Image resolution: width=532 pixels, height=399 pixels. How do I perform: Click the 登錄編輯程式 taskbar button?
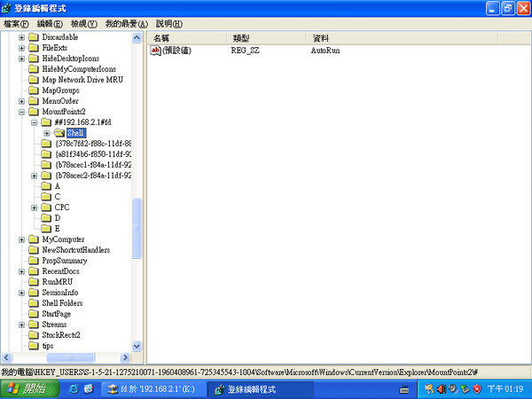260,389
